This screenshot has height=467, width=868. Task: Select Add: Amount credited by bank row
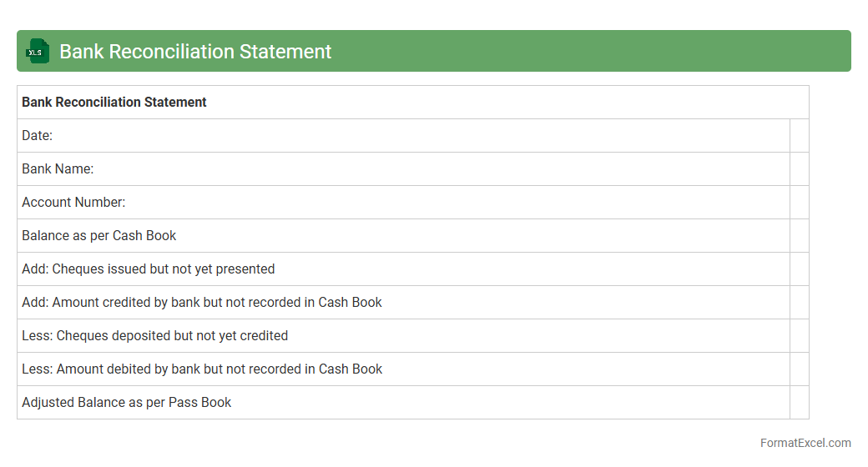[x=202, y=303]
